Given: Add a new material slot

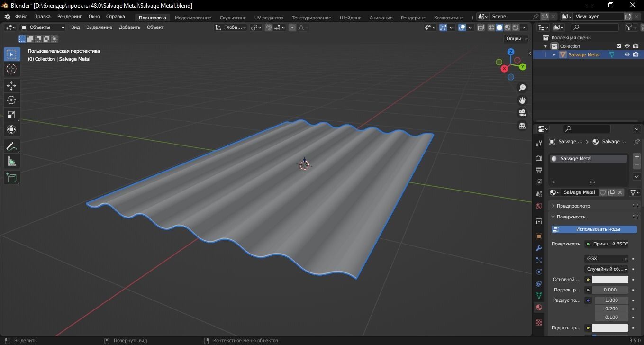Looking at the screenshot, I should [x=637, y=156].
